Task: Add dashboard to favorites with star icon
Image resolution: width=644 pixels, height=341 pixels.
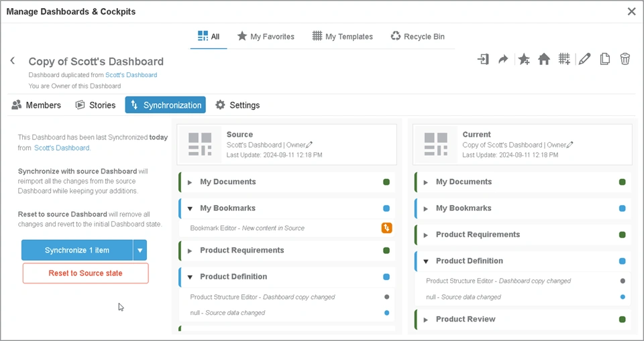Action: pos(524,60)
